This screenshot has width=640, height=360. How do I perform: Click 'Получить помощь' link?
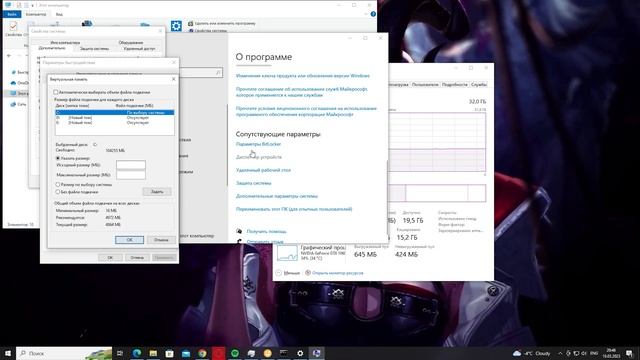click(267, 231)
